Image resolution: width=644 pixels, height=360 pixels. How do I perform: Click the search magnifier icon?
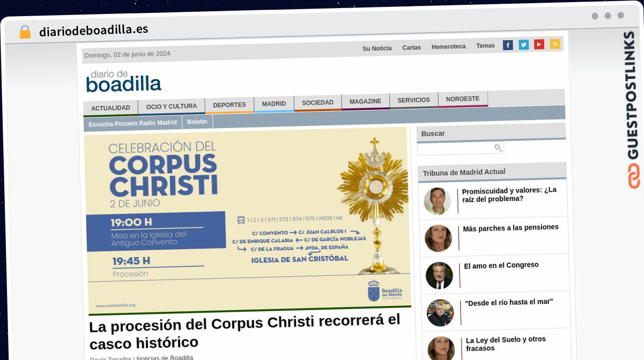498,148
